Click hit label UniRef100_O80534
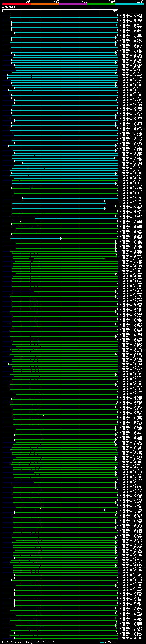 click(131, 186)
